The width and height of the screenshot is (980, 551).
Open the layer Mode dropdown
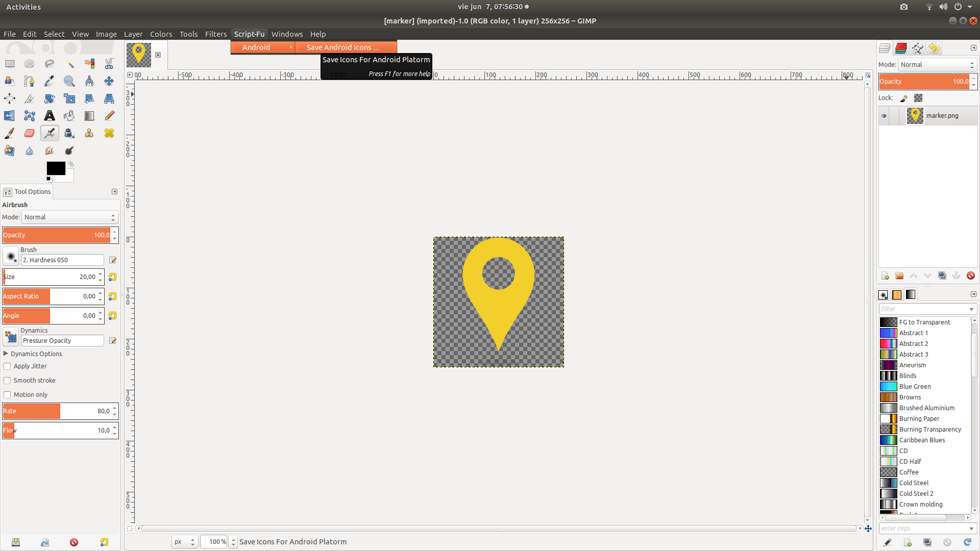click(937, 65)
